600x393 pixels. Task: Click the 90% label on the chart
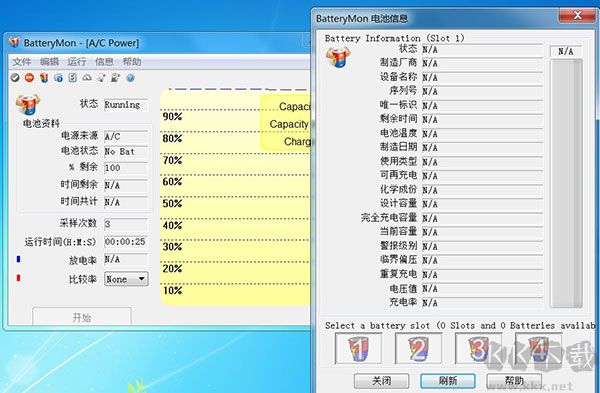(x=172, y=116)
